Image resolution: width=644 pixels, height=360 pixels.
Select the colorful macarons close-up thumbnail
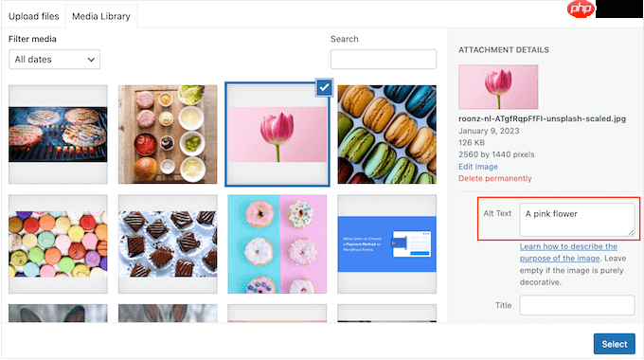[387, 135]
